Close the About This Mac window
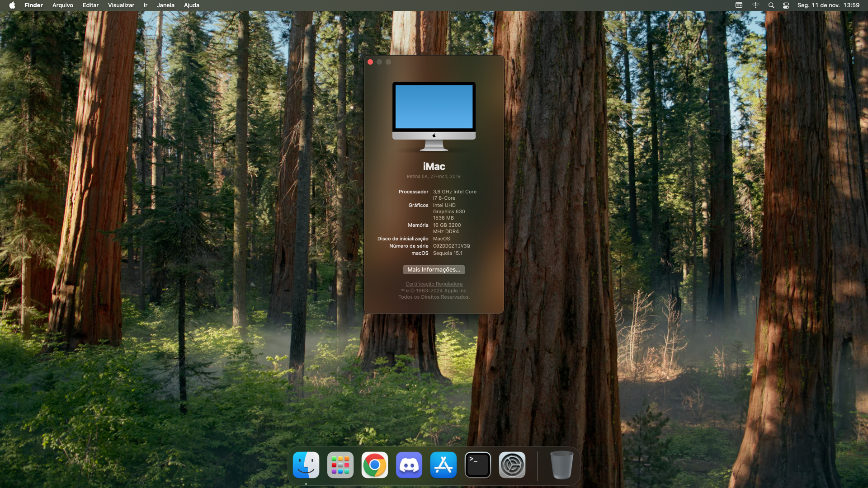Image resolution: width=868 pixels, height=488 pixels. coord(370,62)
